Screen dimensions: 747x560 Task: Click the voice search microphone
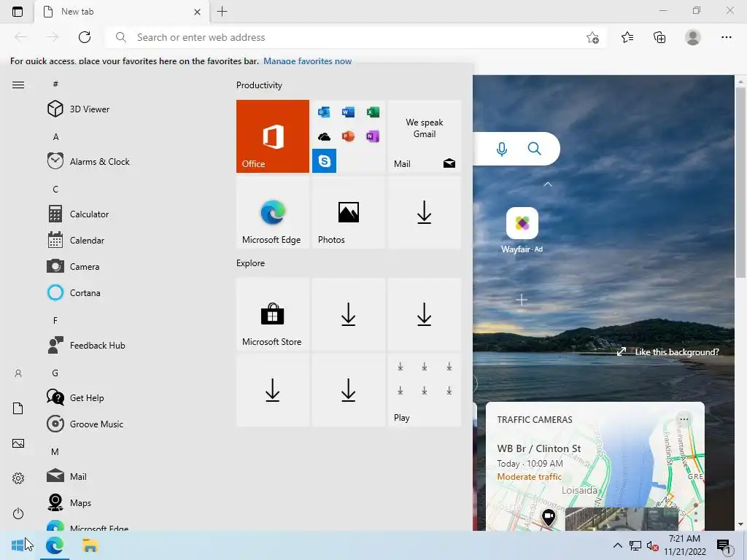click(x=501, y=149)
